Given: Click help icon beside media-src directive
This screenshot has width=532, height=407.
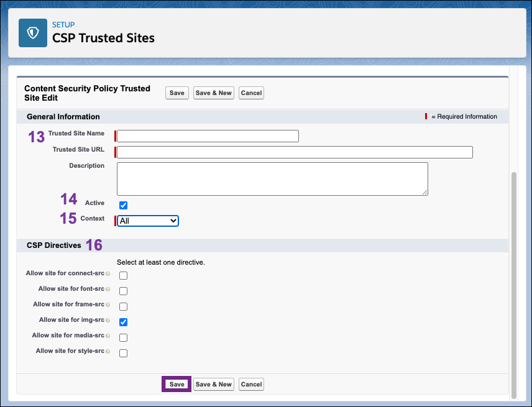Looking at the screenshot, I should [x=108, y=336].
